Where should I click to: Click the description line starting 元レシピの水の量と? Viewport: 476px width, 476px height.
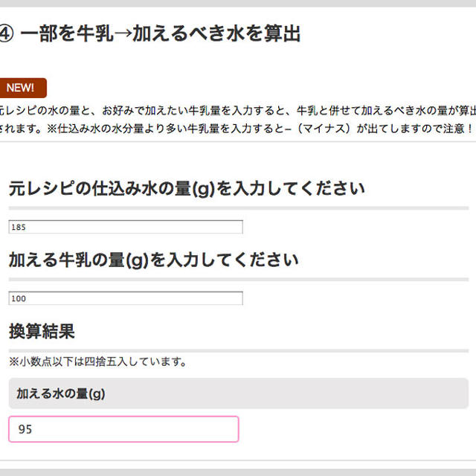(238, 111)
